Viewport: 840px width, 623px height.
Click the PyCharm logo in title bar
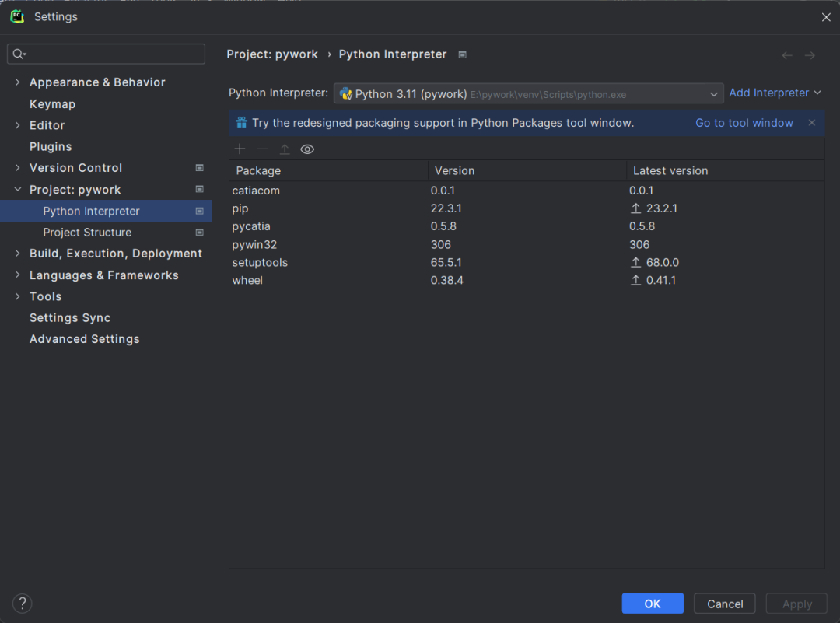[17, 16]
